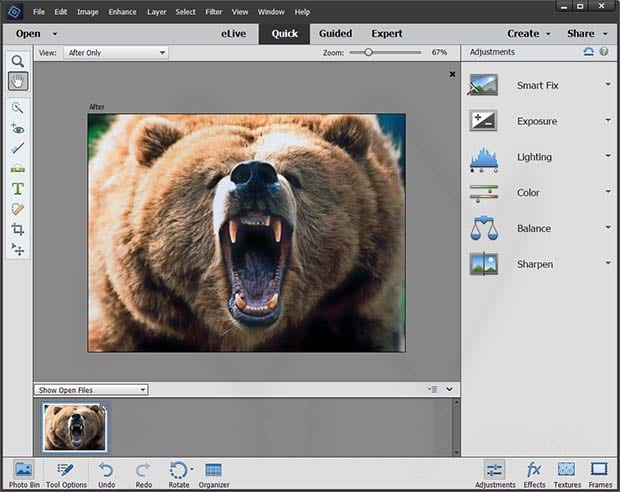Collapse the Photo Bin chevron

click(x=449, y=389)
